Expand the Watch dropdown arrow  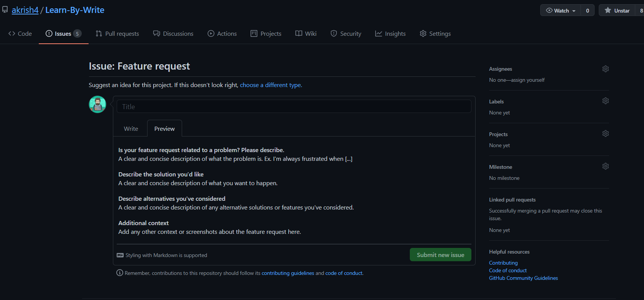tap(574, 11)
